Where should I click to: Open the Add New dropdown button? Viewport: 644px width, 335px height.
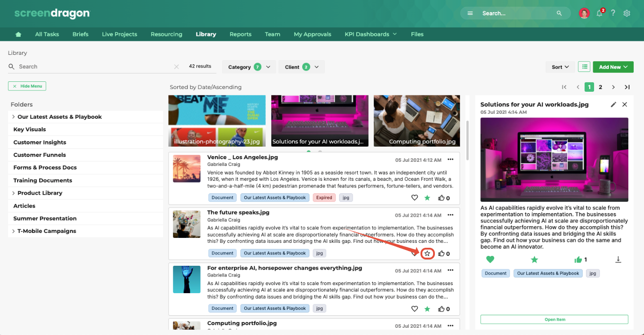click(613, 67)
